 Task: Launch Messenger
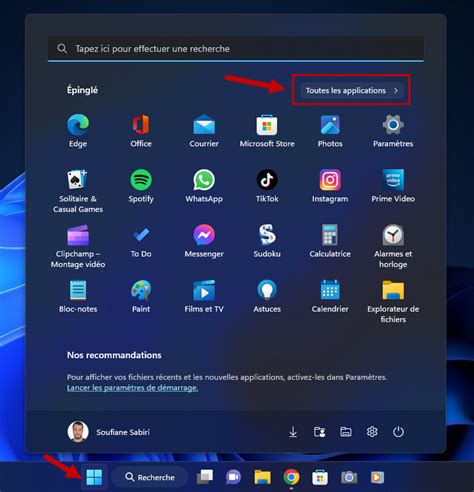click(204, 241)
